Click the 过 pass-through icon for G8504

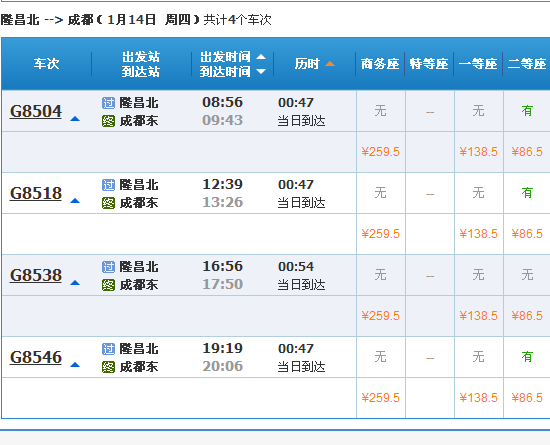(x=108, y=103)
